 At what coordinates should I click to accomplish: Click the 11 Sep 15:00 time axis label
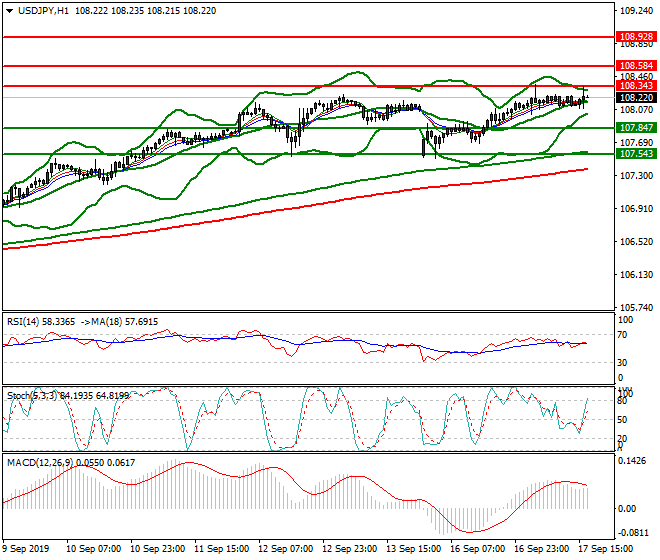tap(222, 549)
